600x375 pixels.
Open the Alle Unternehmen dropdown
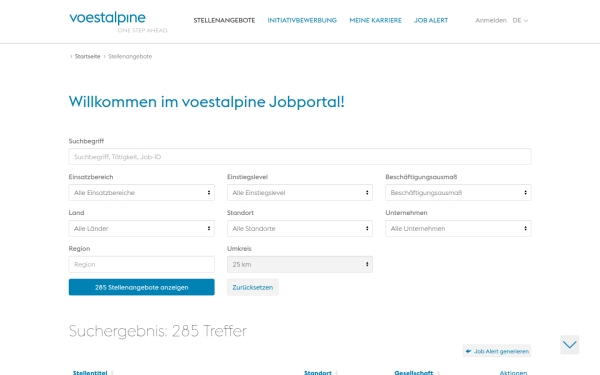click(458, 228)
